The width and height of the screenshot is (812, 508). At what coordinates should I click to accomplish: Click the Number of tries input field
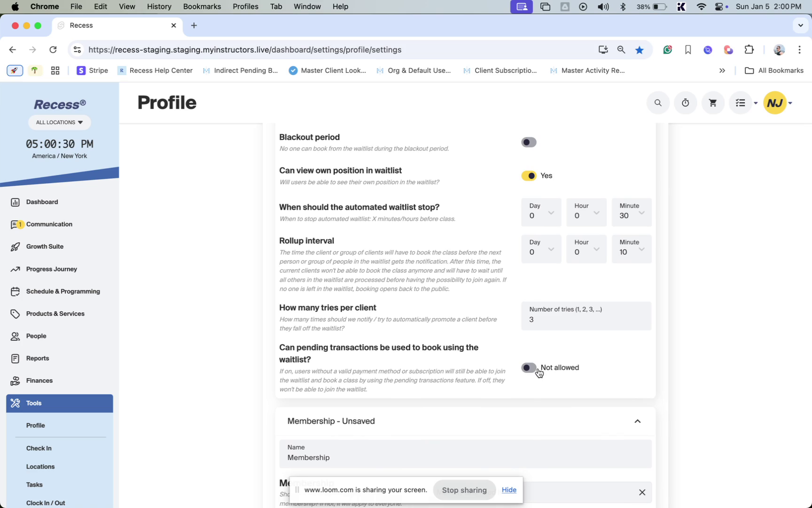pyautogui.click(x=586, y=319)
